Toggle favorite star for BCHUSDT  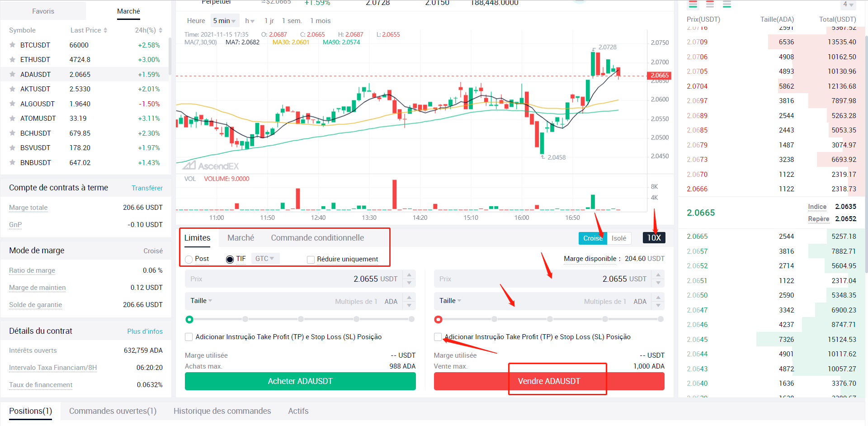coord(13,133)
